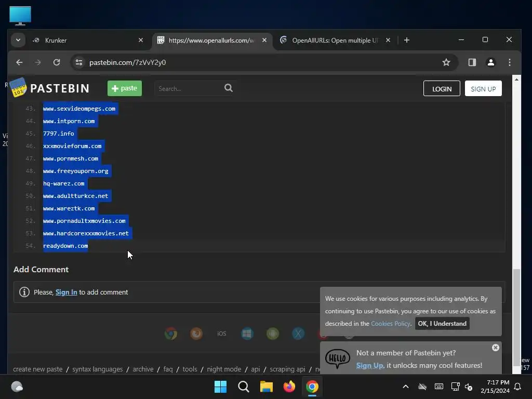The height and width of the screenshot is (399, 532).
Task: Click Sign Up link in member popup
Action: pyautogui.click(x=369, y=365)
